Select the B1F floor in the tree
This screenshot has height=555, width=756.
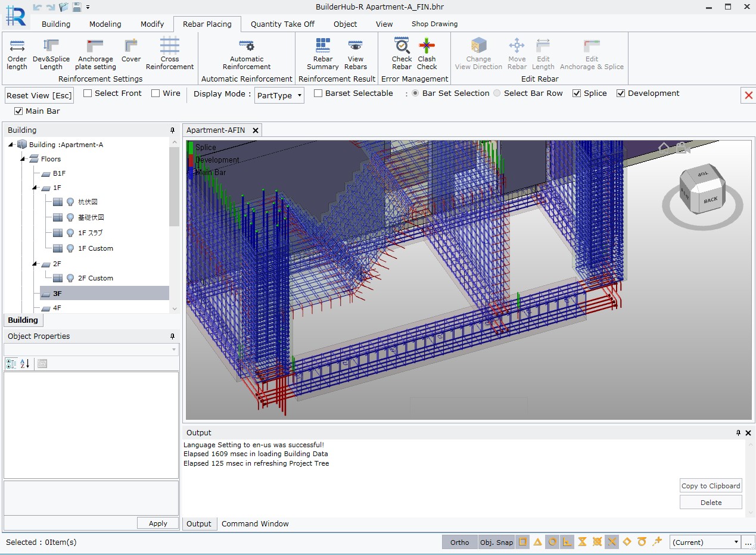(59, 173)
